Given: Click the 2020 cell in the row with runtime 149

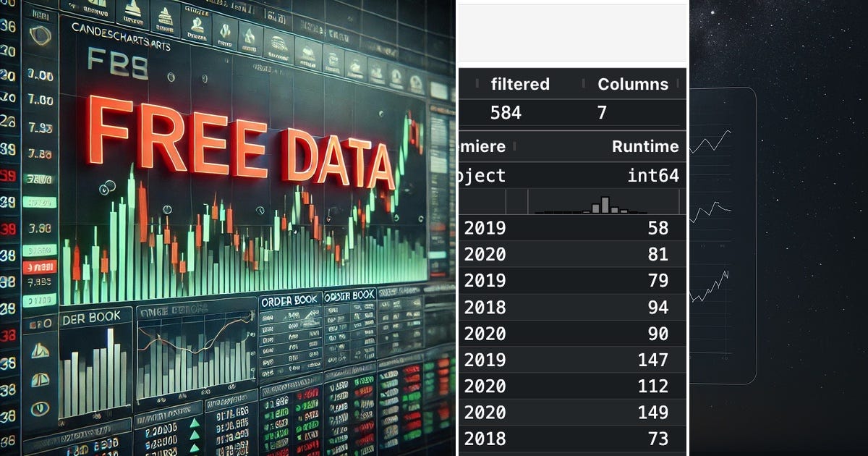Looking at the screenshot, I should pyautogui.click(x=485, y=413).
